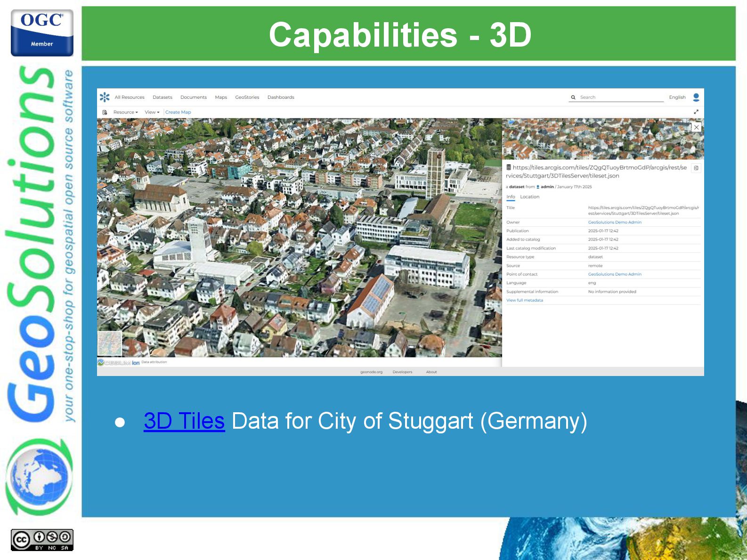Open the Documents menu item
Image resolution: width=747 pixels, height=560 pixels.
coord(194,97)
